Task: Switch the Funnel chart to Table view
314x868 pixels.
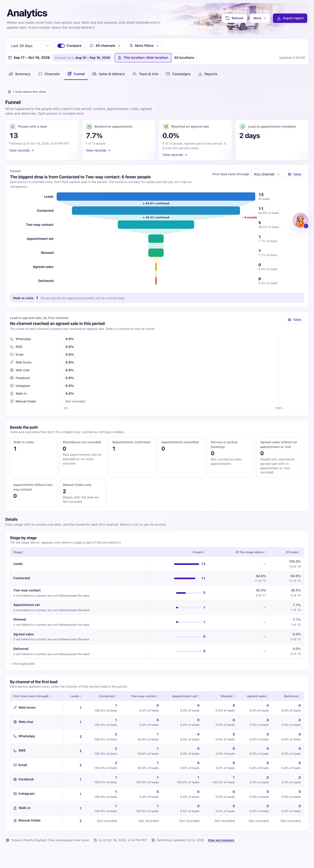Action: 294,174
